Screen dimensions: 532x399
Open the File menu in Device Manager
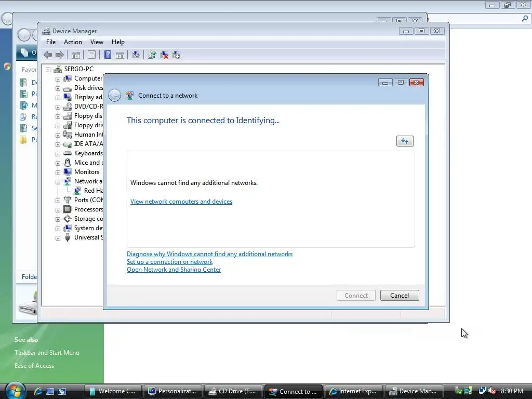point(51,42)
